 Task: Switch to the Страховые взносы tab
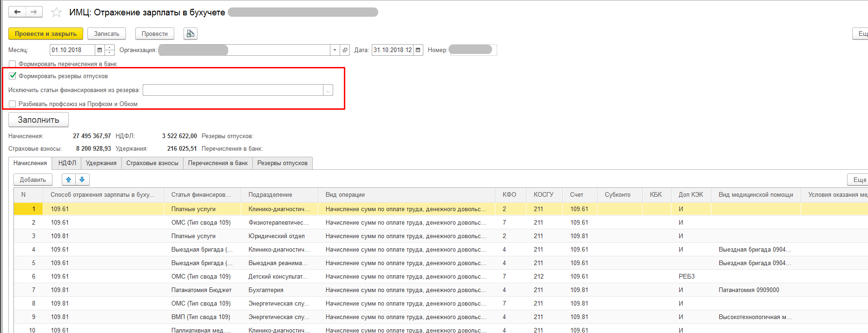152,163
